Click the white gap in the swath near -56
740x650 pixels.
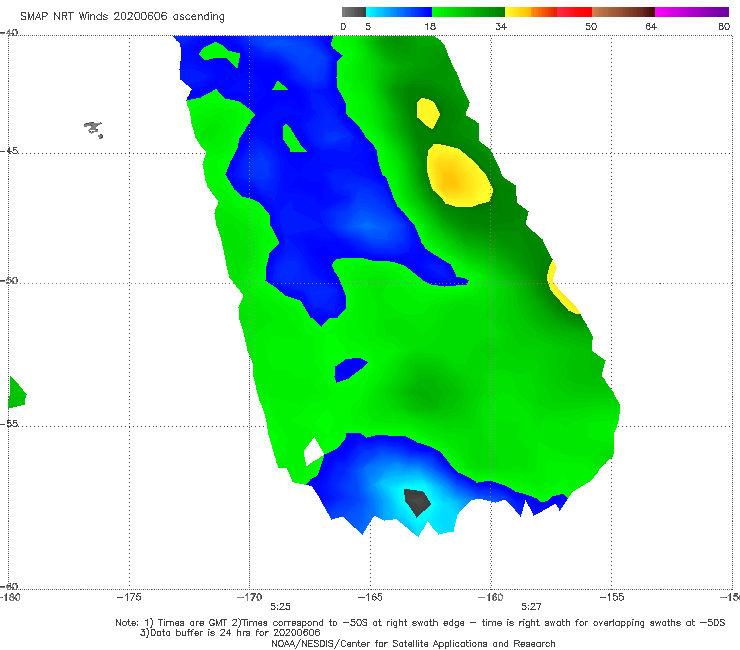(x=313, y=451)
